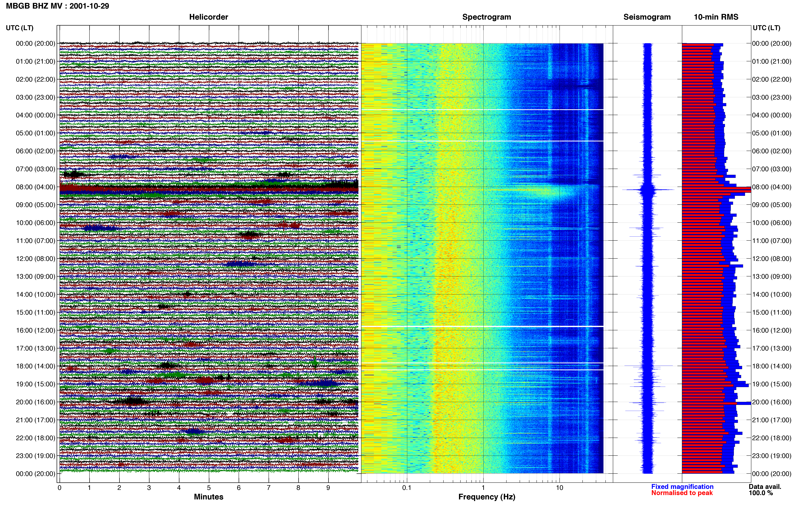Click the left 'UTC (LT)' axis label
The width and height of the screenshot is (812, 508).
point(20,28)
